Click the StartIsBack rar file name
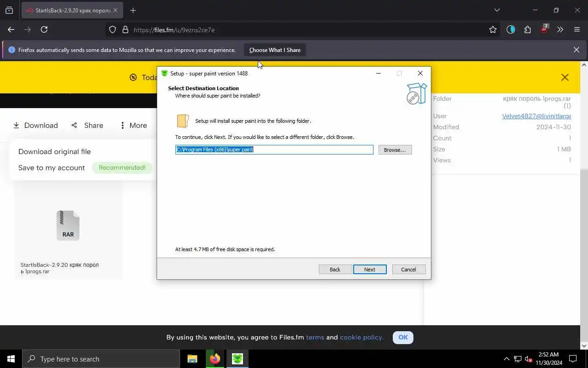This screenshot has width=588, height=368. pos(60,268)
